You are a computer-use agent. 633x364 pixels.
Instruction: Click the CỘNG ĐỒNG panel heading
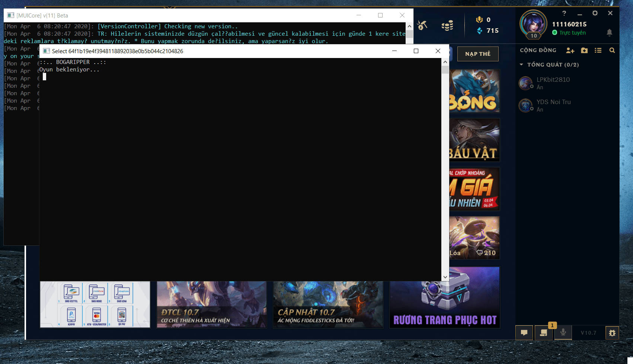[538, 50]
